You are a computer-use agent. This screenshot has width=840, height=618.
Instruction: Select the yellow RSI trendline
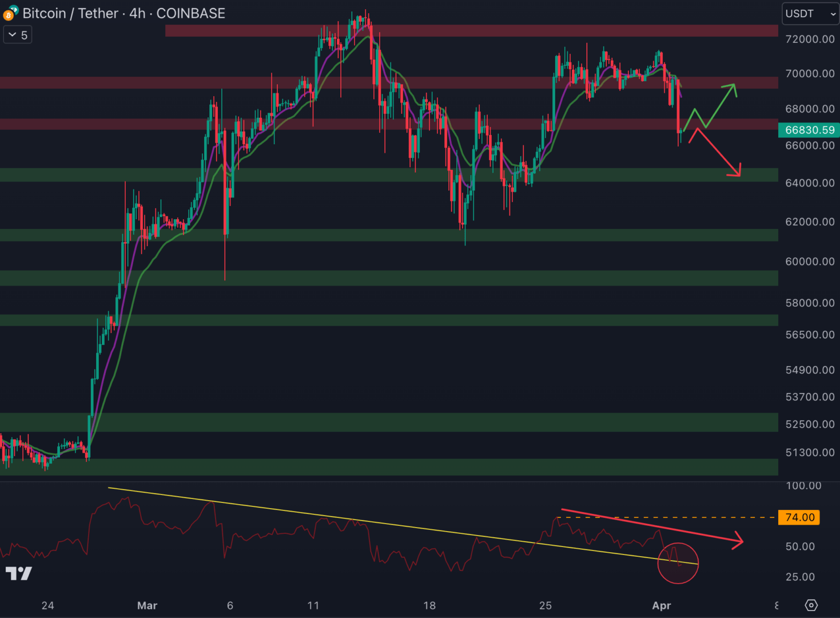(x=400, y=525)
